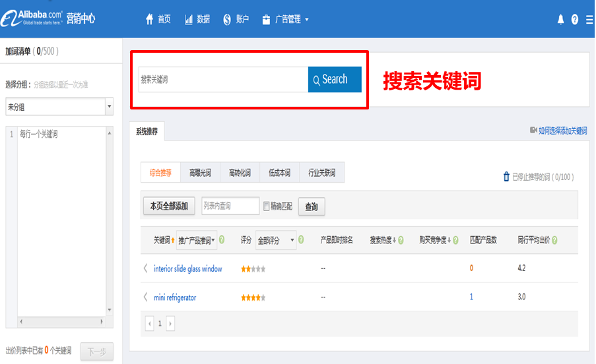
Task: Switch to the 高曝光词 tab
Action: coord(200,173)
